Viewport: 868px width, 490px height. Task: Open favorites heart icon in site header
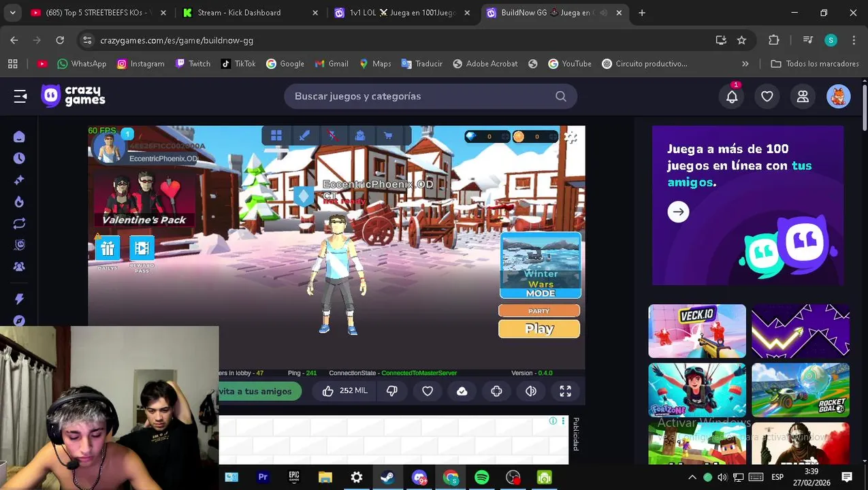tap(767, 97)
